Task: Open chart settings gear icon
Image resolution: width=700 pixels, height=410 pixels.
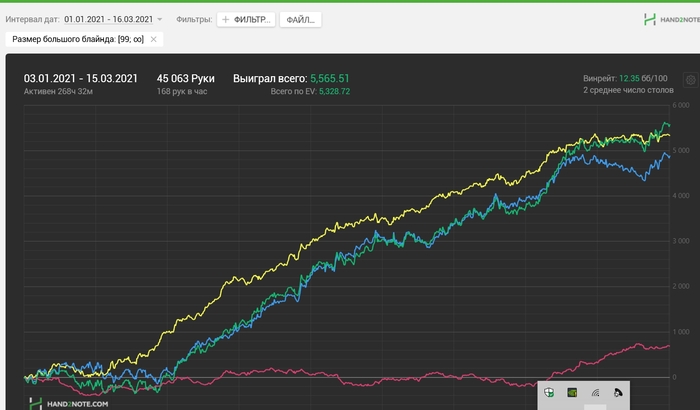Action: click(x=691, y=80)
